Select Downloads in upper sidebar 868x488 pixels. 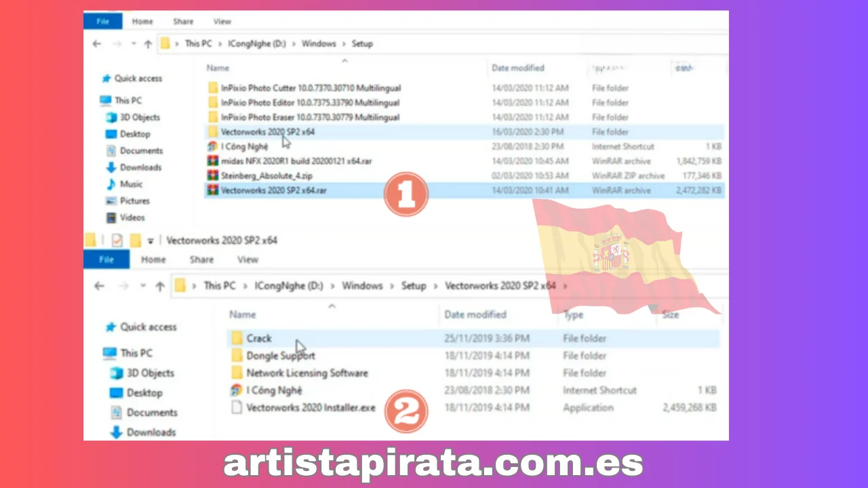[134, 167]
